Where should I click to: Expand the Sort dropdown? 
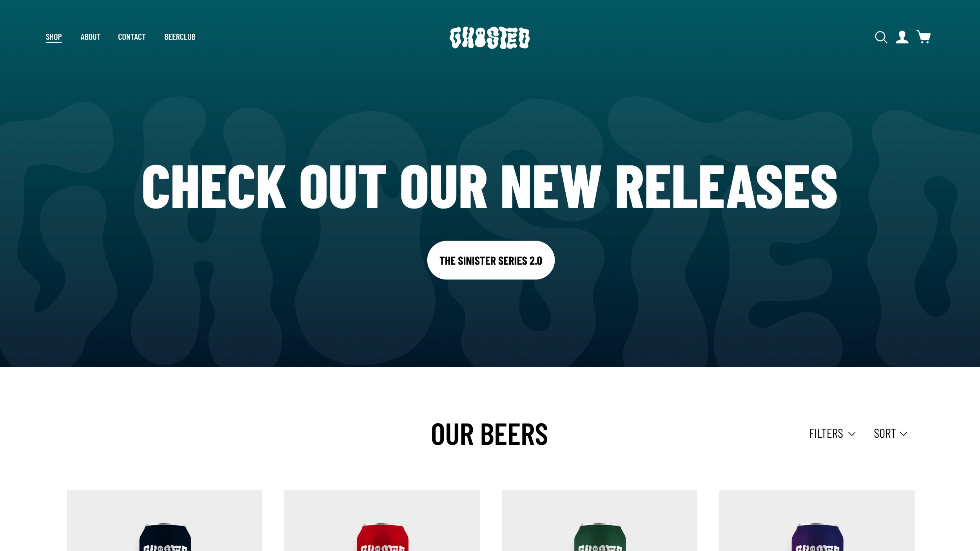(x=890, y=434)
